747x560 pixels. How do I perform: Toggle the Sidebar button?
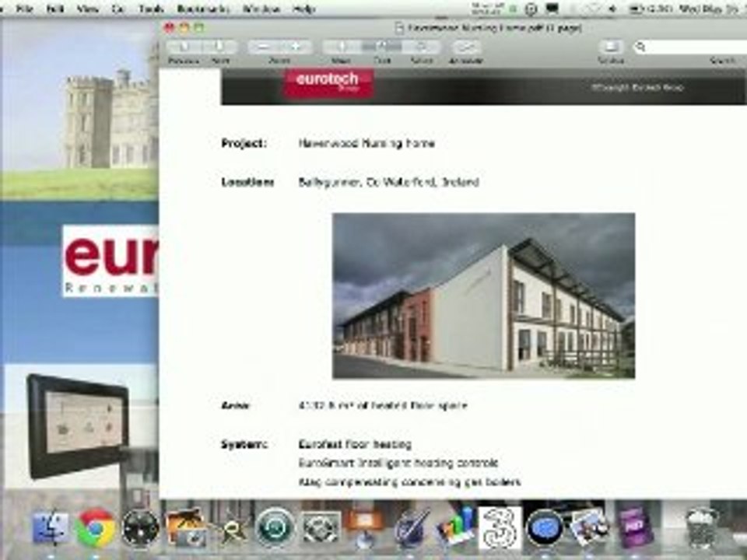pos(612,46)
